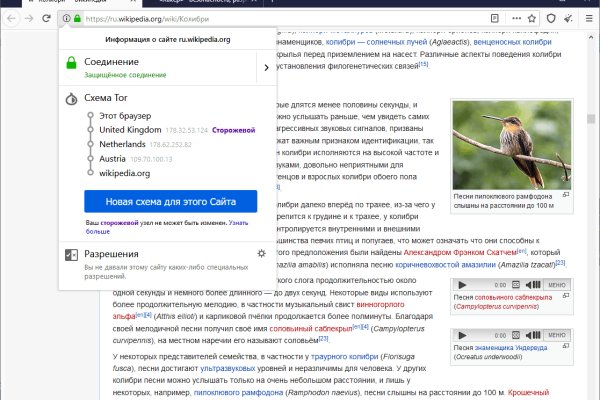Expand connection details with the arrow

tap(265, 67)
